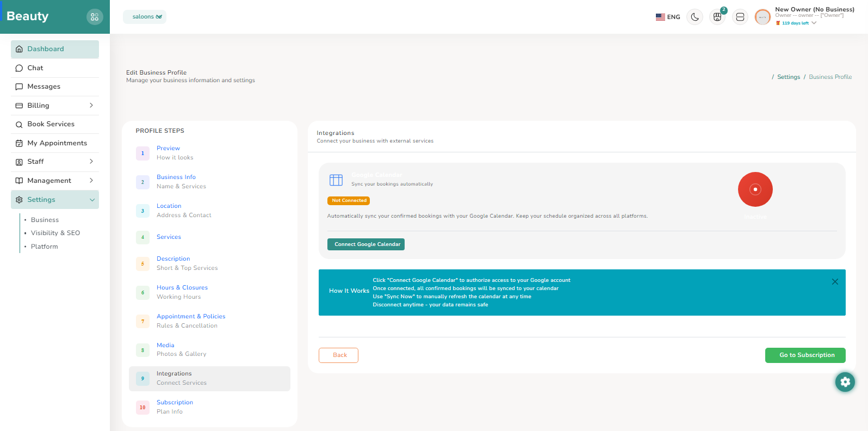The image size is (868, 431).
Task: Open Chat from the sidebar
Action: click(55, 68)
